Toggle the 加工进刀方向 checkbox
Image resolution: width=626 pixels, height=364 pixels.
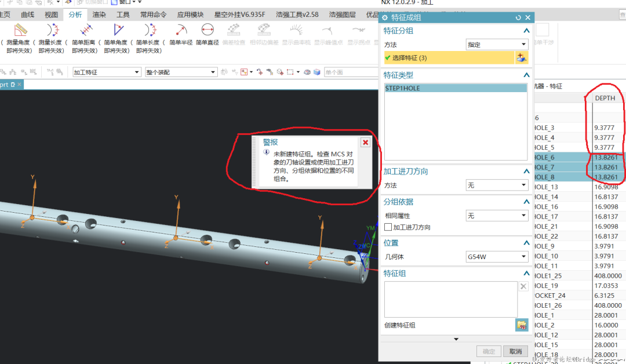click(388, 227)
